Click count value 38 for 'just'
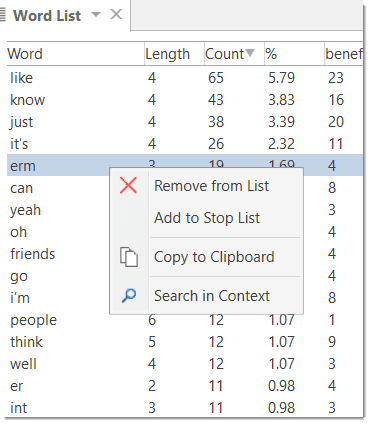Image resolution: width=370 pixels, height=424 pixels. (216, 122)
